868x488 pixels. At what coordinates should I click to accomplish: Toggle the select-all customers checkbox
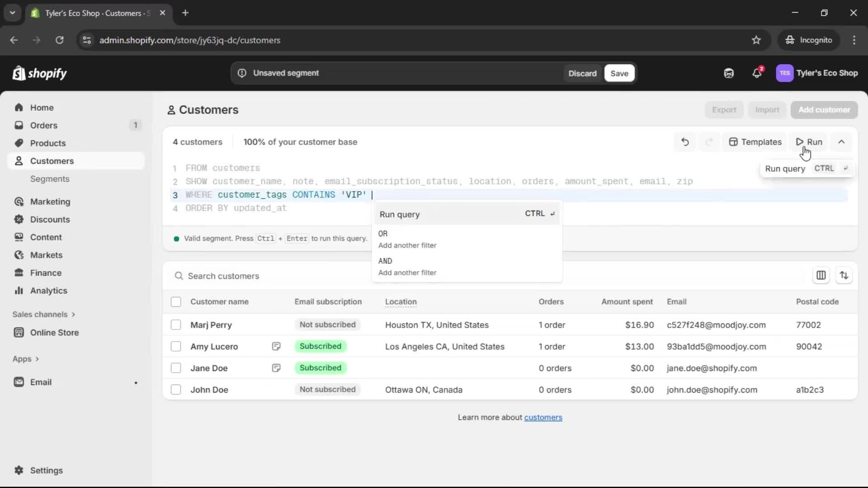click(176, 302)
